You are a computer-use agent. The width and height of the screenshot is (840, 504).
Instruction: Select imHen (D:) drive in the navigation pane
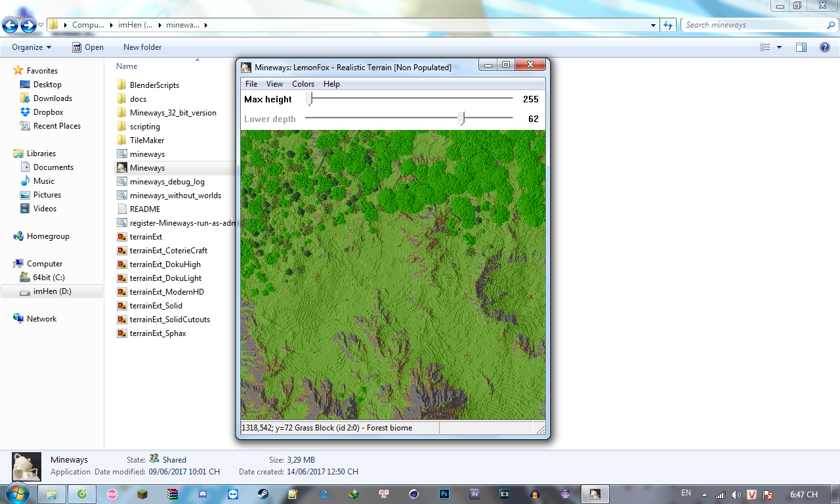click(52, 291)
